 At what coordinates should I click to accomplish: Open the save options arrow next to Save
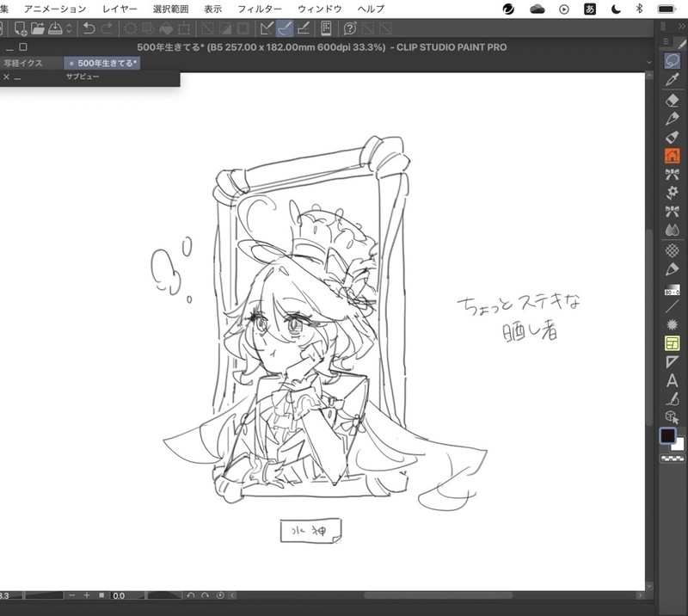click(x=69, y=28)
